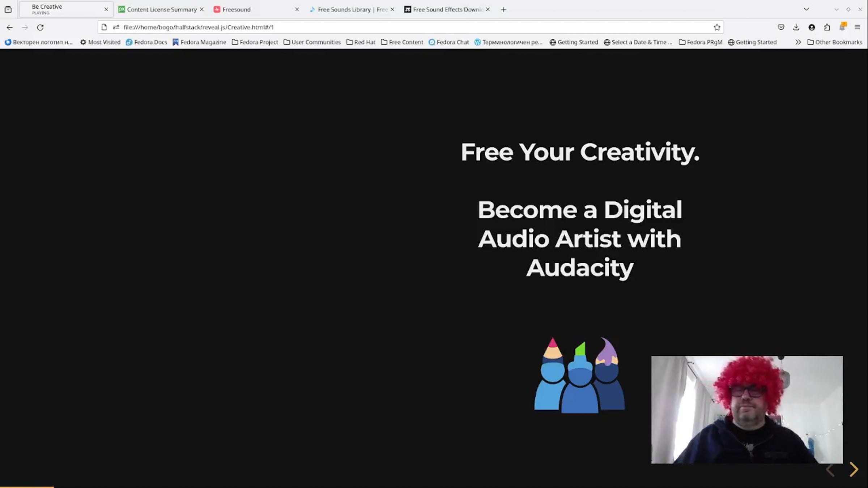Save page to Pocket icon
Viewport: 868px width, 488px height.
point(781,27)
